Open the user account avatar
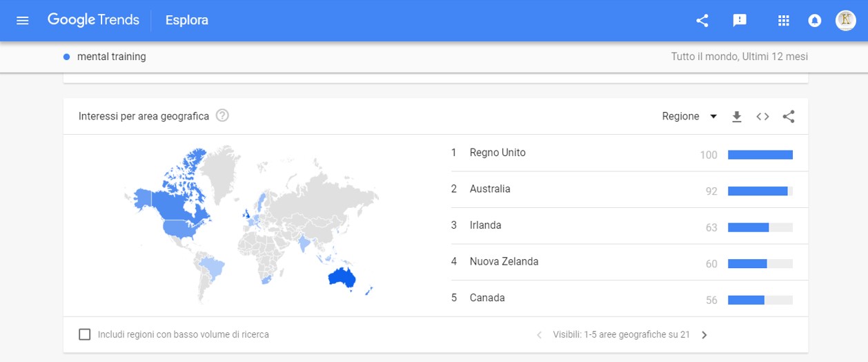This screenshot has width=868, height=362. point(845,20)
